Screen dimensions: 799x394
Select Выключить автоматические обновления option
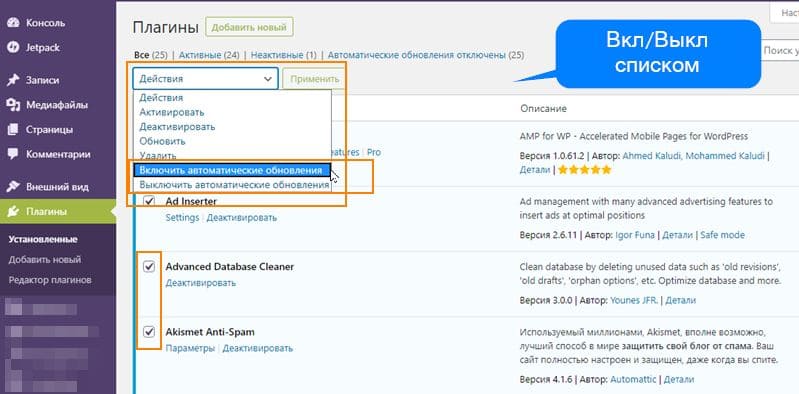(x=232, y=185)
